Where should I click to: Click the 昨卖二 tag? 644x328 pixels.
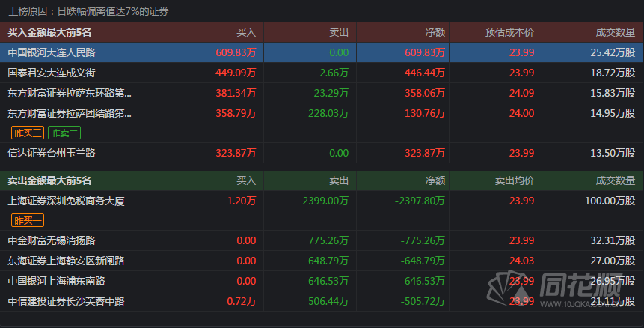(64, 133)
